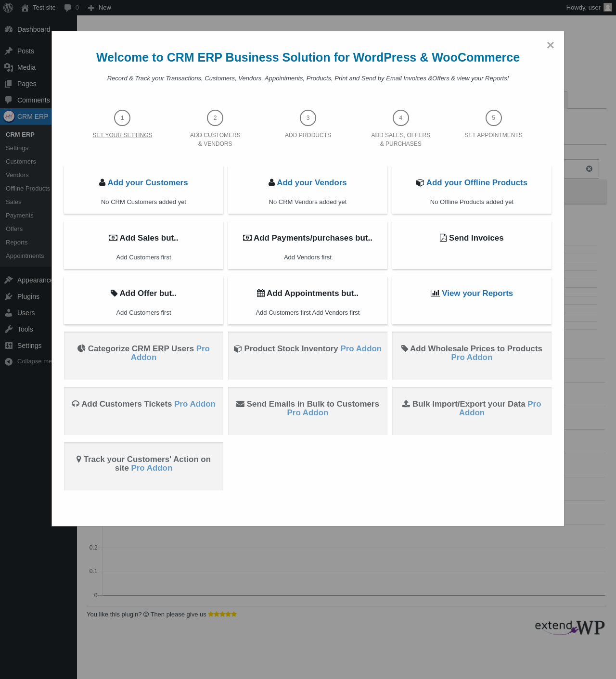
Task: Open Add your Vendors link
Action: click(x=311, y=183)
